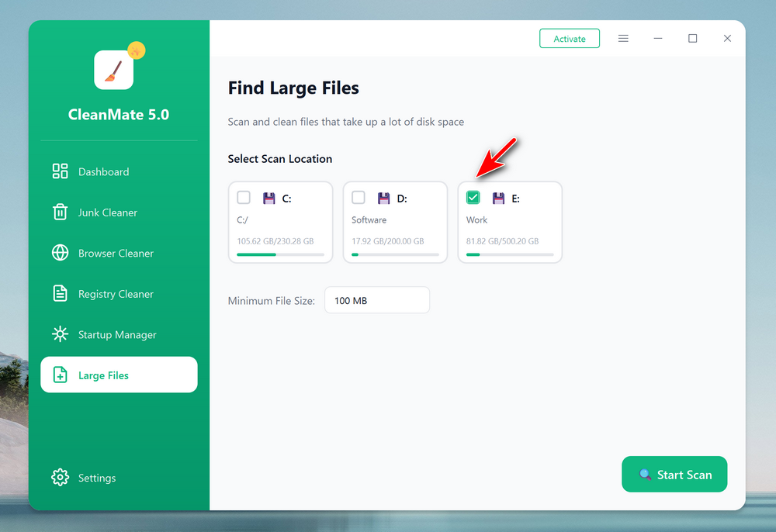Switch to the Large Files tab
Image resolution: width=776 pixels, height=532 pixels.
[x=119, y=375]
